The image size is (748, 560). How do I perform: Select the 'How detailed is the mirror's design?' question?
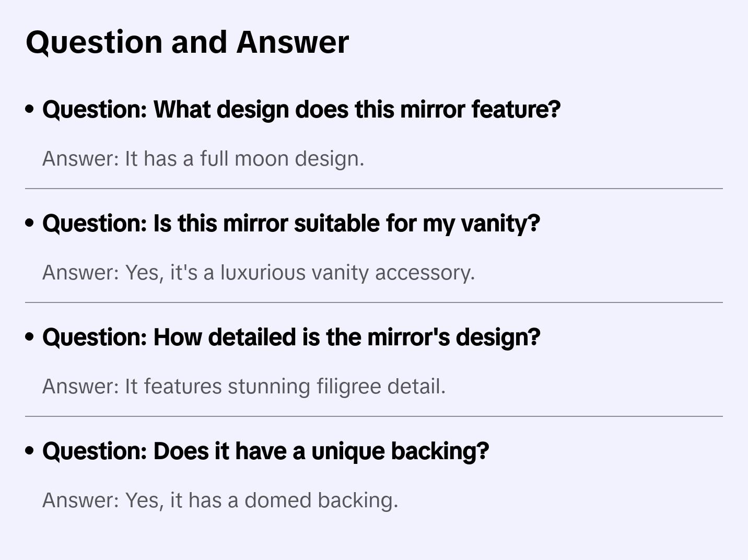(x=291, y=337)
